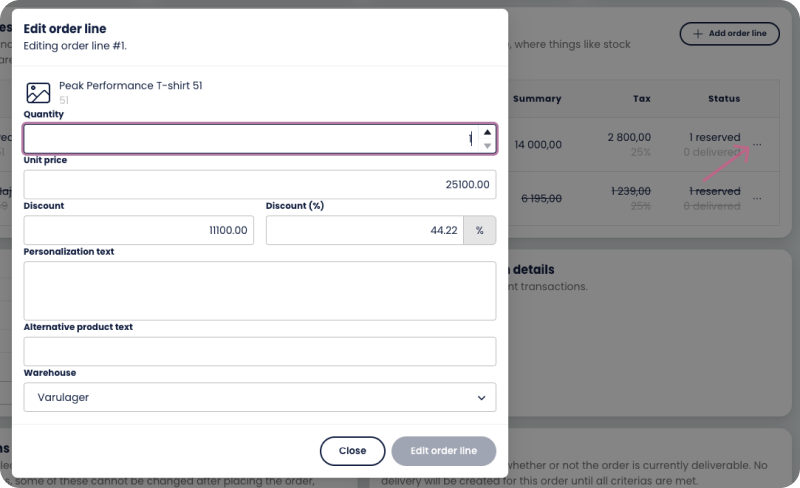Focus the Alternative product text field
Image resolution: width=800 pixels, height=488 pixels.
[260, 351]
